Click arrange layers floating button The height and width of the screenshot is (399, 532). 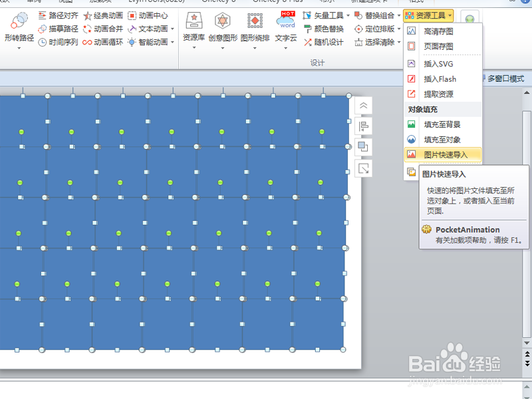pyautogui.click(x=363, y=147)
